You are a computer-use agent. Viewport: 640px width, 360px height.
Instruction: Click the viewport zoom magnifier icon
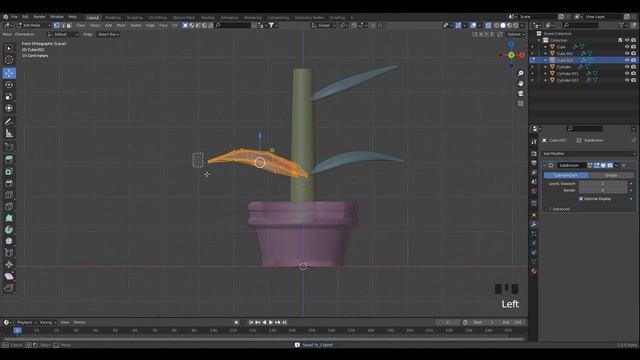521,73
